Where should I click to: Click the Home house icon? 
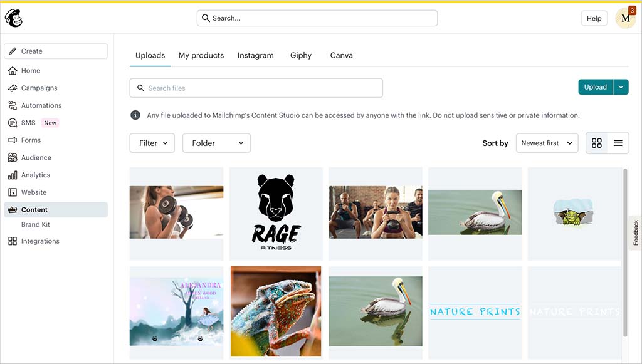[13, 70]
